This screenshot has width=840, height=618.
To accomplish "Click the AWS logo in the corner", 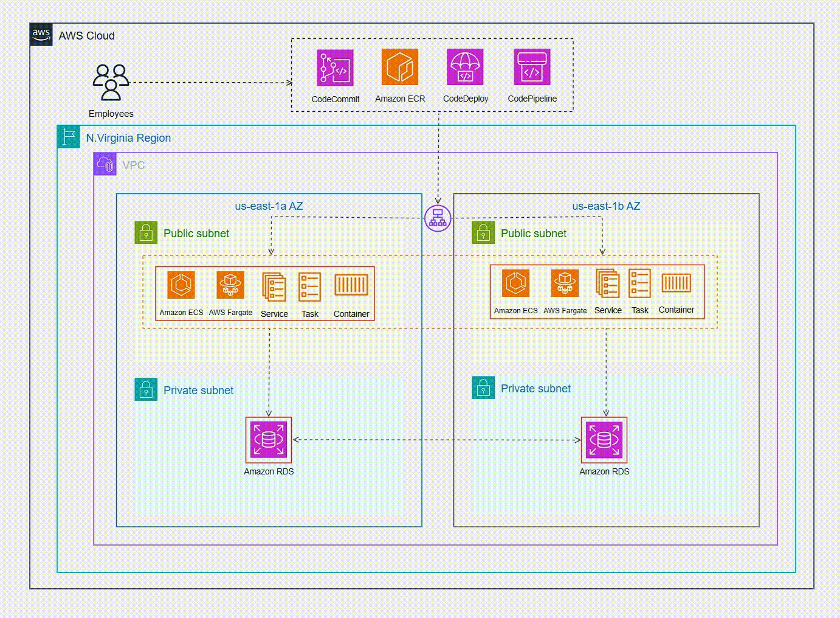I will [x=41, y=35].
